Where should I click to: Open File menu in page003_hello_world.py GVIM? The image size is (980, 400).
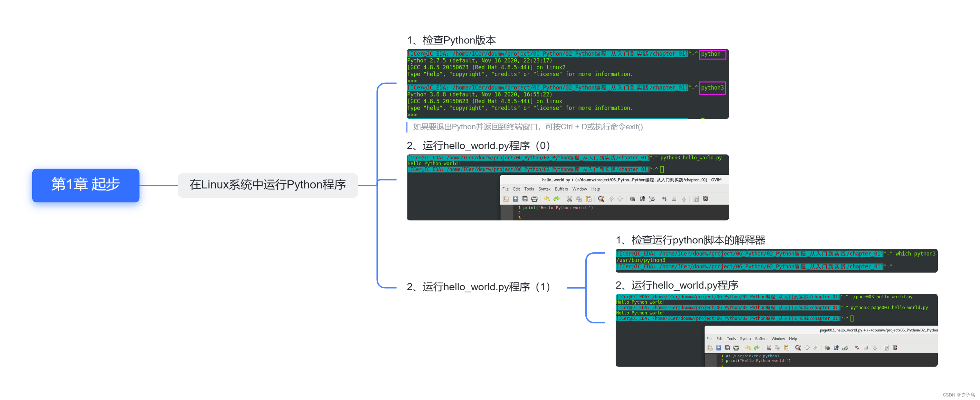pyautogui.click(x=709, y=339)
